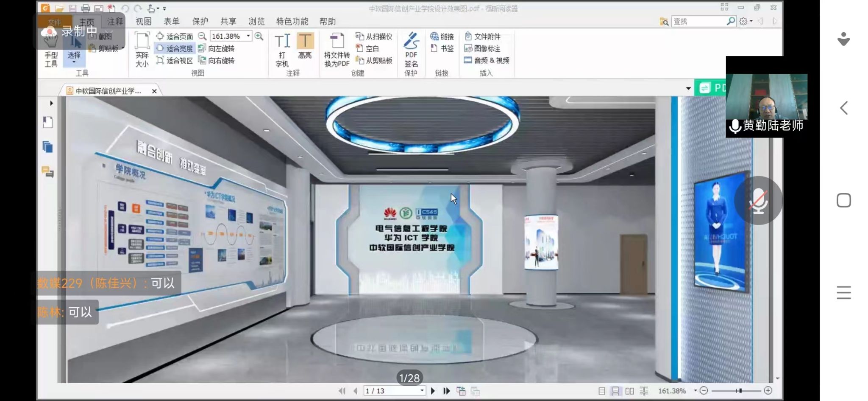Go to the next page arrow
Viewport: 868px width, 401px height.
click(433, 391)
